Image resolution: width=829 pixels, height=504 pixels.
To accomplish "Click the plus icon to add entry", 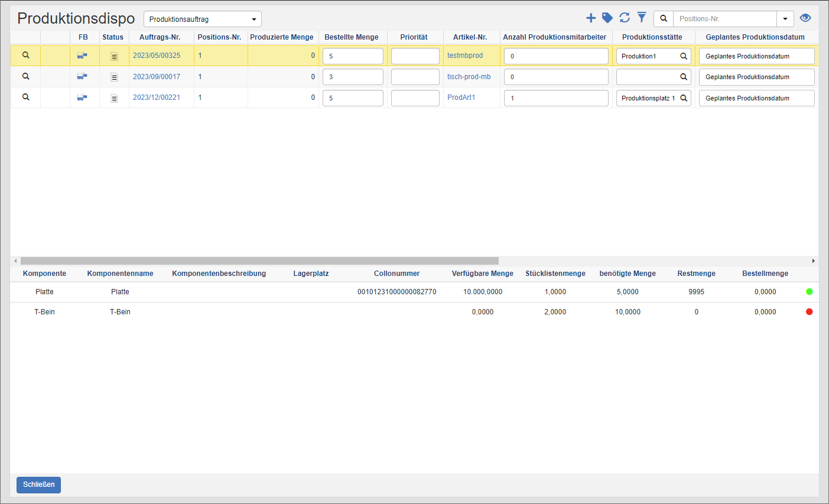I will coord(590,18).
